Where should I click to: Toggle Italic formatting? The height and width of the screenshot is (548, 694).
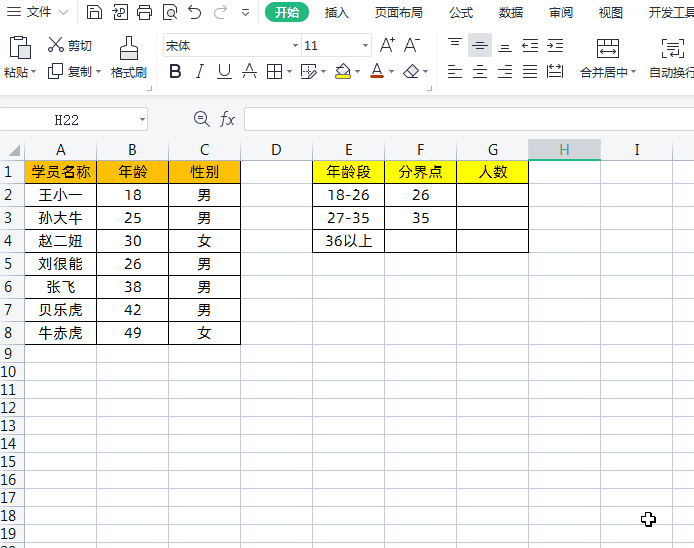coord(200,71)
